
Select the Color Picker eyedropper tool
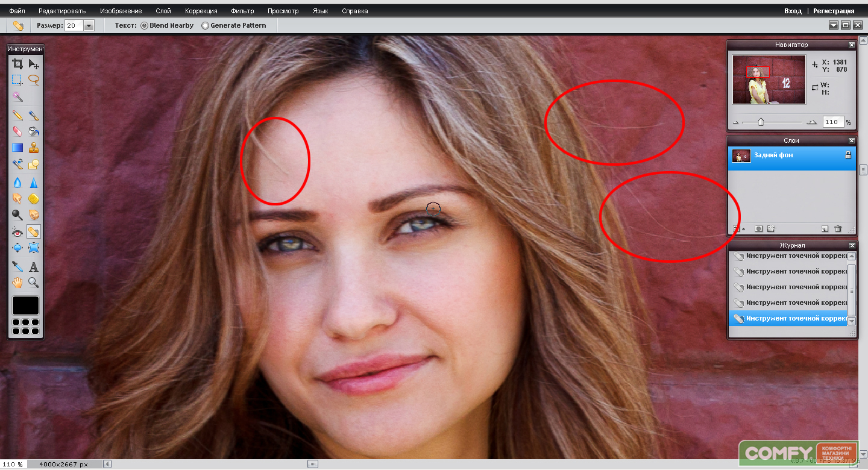tap(17, 266)
